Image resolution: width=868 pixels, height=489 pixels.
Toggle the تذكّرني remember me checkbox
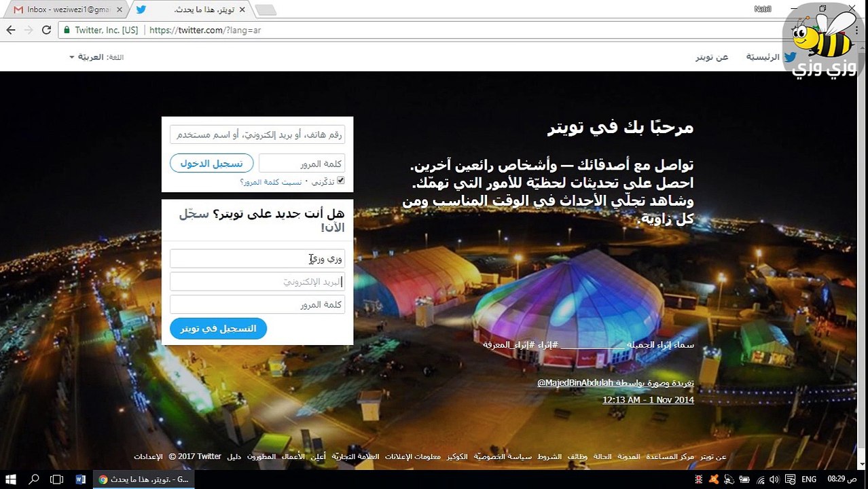click(341, 181)
